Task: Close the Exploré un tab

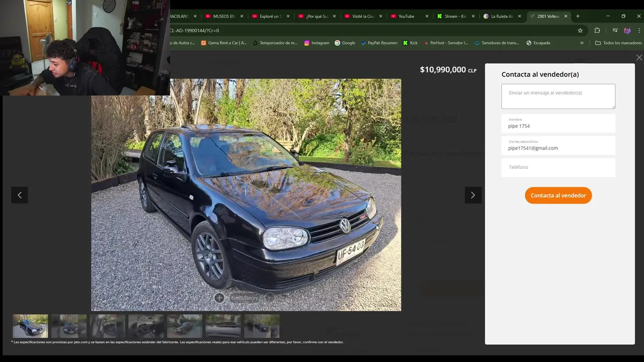Action: click(x=288, y=16)
